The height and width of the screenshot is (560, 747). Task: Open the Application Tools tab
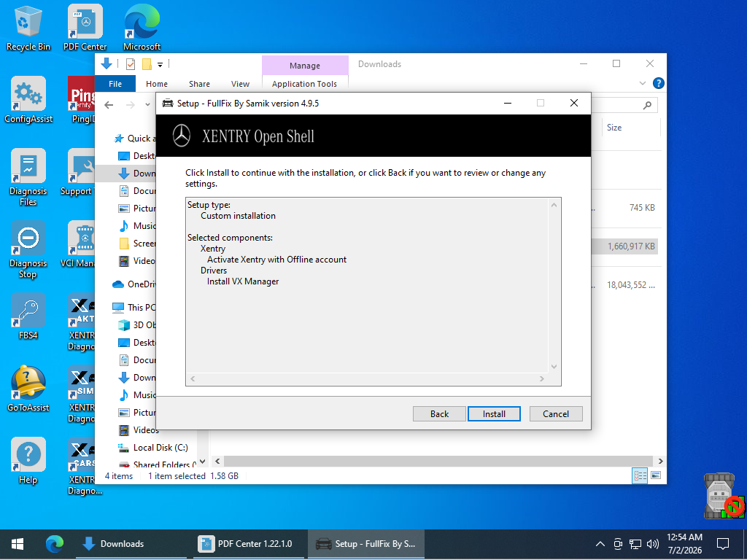tap(304, 84)
